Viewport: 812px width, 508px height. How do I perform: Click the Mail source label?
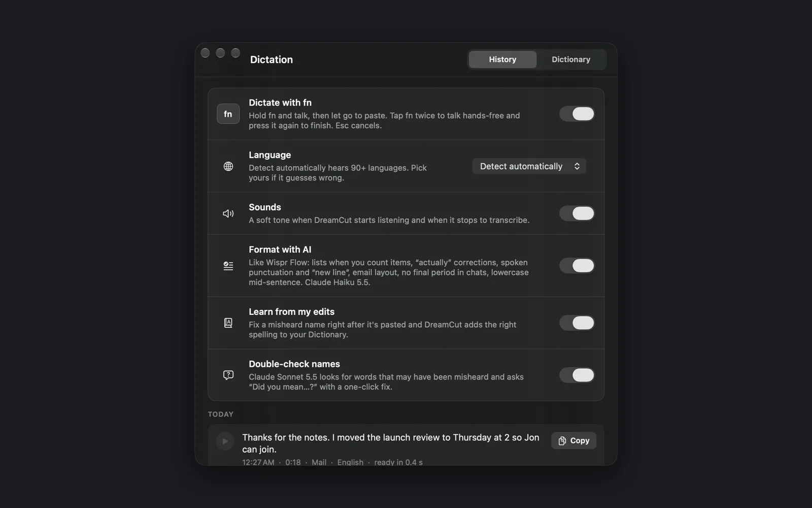click(319, 462)
